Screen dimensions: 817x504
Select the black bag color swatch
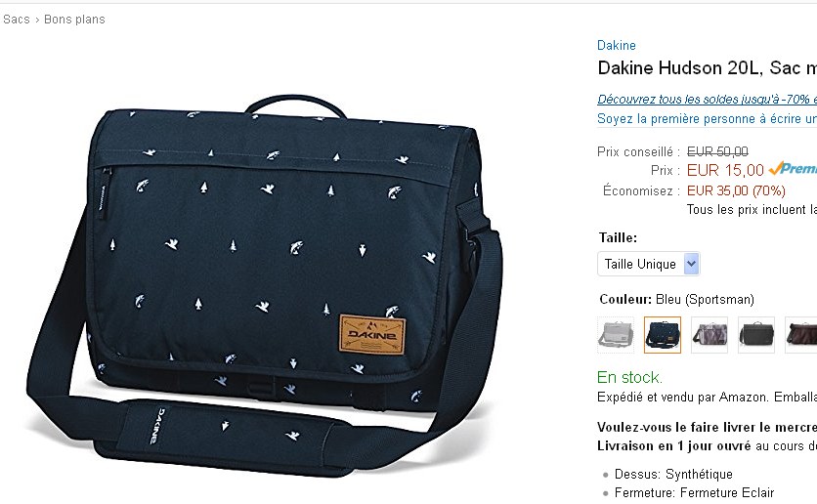(x=756, y=335)
